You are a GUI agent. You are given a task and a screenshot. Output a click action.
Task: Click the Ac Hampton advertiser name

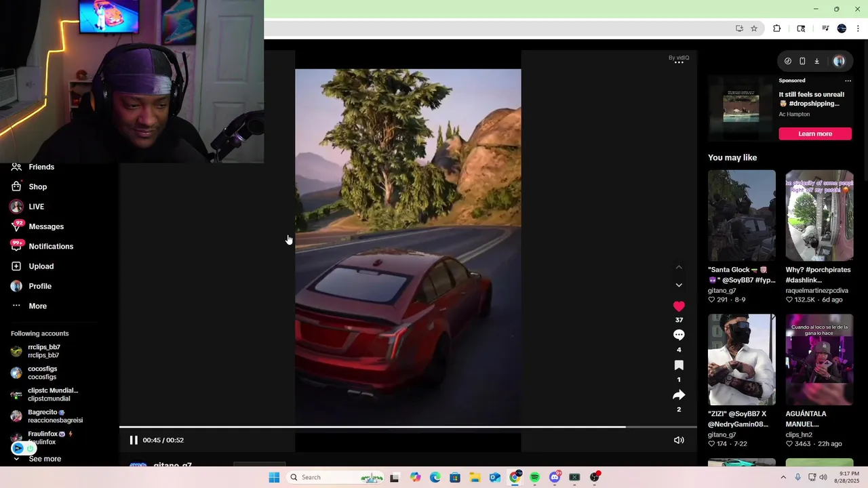[794, 114]
